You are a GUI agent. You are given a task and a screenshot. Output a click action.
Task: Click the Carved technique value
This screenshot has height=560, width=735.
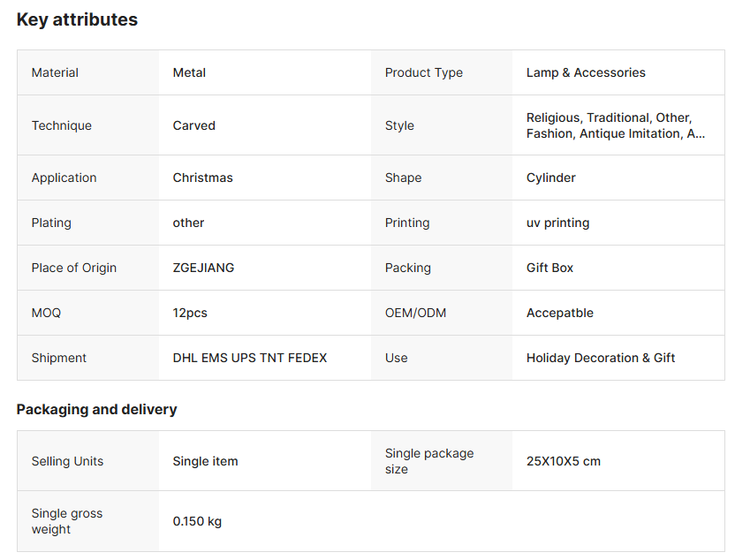click(193, 125)
